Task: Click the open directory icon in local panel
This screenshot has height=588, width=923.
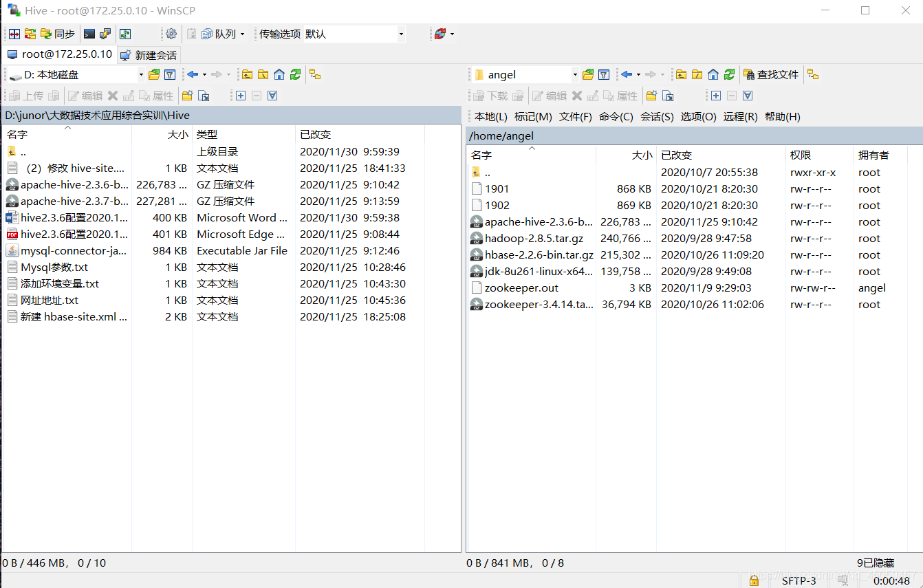Action: coord(154,74)
